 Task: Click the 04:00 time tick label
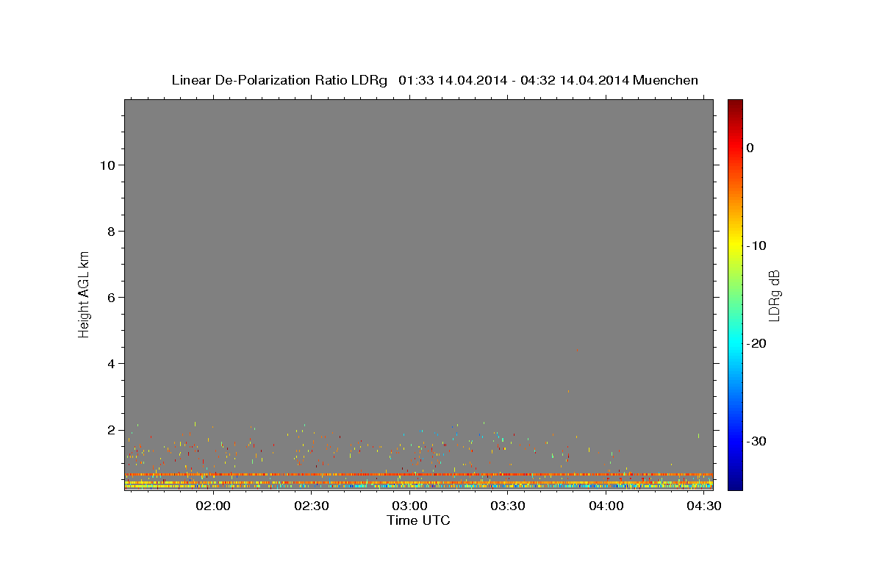[606, 506]
